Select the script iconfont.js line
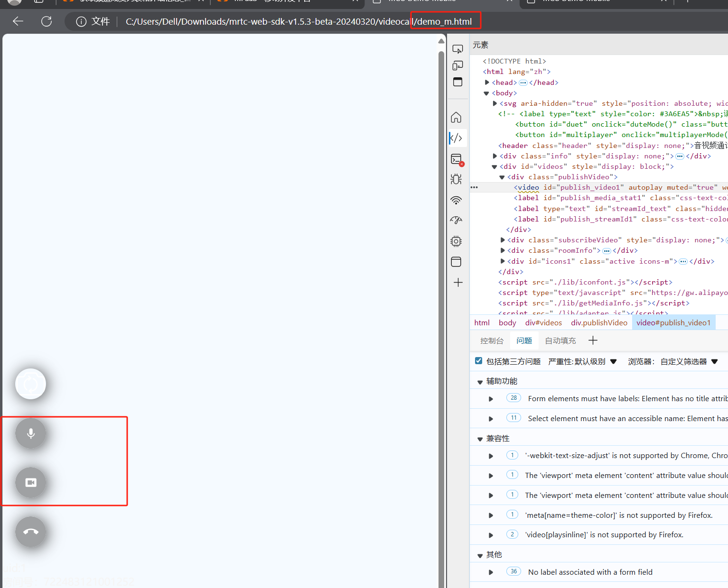This screenshot has width=728, height=588. coord(585,282)
